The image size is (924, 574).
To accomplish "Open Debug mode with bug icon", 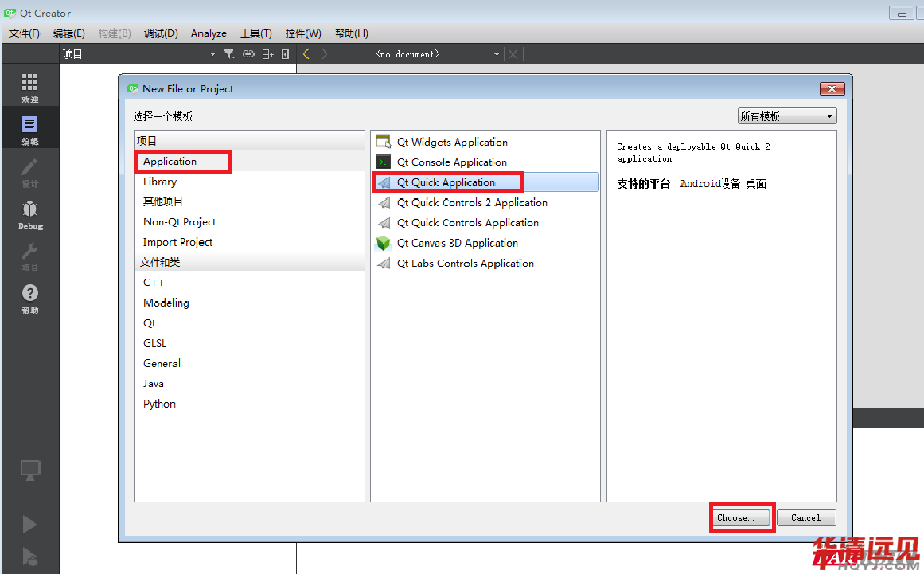I will point(29,214).
